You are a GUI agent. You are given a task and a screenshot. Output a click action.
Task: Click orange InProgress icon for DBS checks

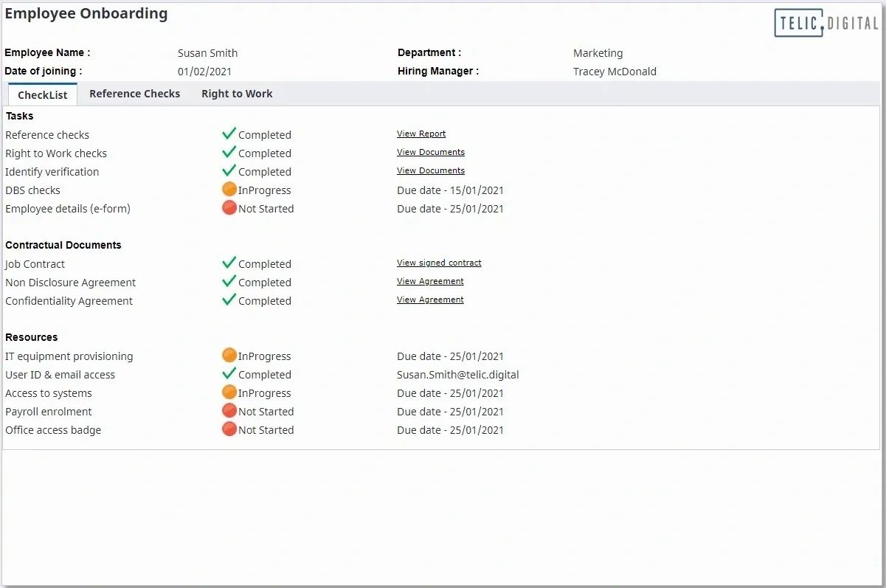tap(229, 190)
